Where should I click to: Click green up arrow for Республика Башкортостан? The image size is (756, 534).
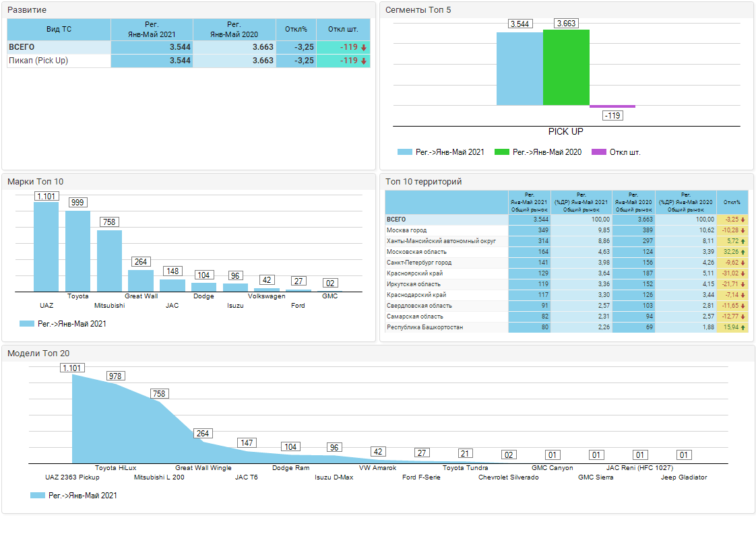743,327
